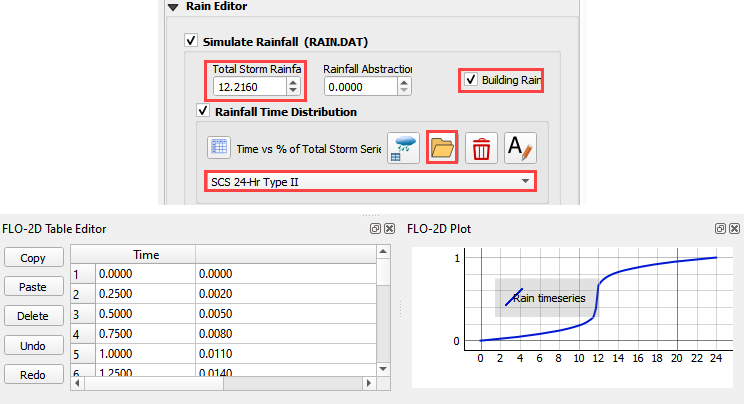Image resolution: width=744 pixels, height=404 pixels.
Task: Click the add rain time series icon
Action: [x=402, y=148]
